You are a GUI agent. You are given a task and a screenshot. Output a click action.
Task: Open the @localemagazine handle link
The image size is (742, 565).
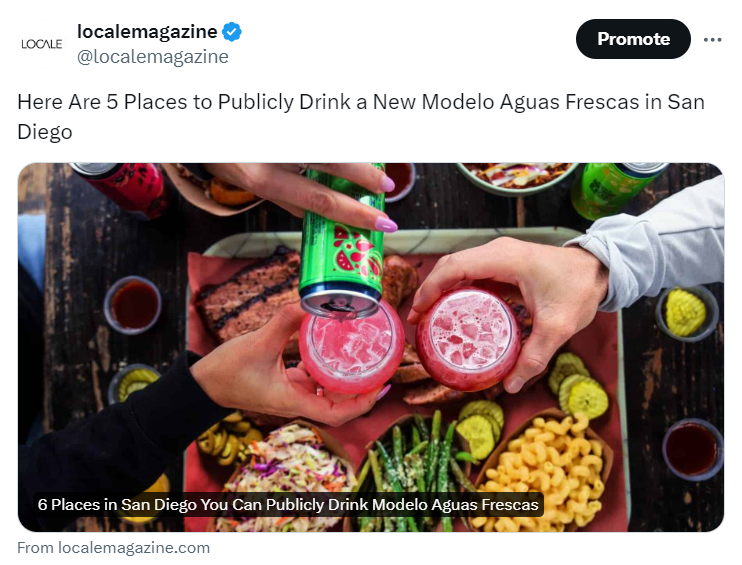153,57
